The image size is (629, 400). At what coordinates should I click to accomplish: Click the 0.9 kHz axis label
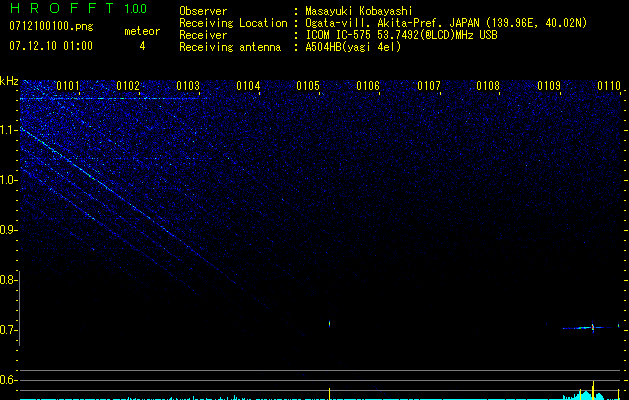click(8, 230)
